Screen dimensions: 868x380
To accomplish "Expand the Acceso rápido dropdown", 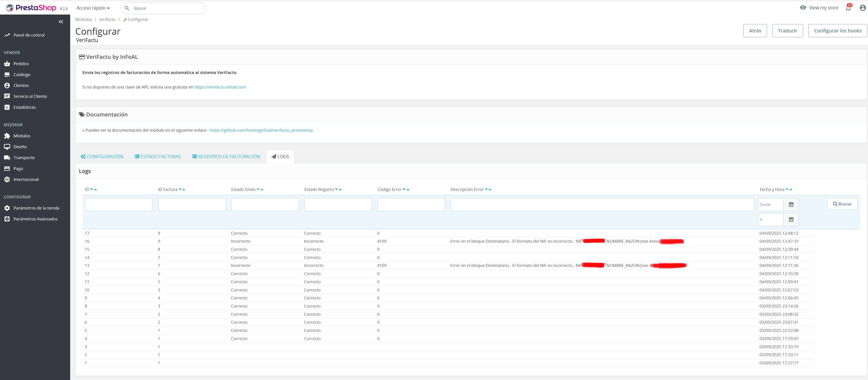I will tap(93, 8).
